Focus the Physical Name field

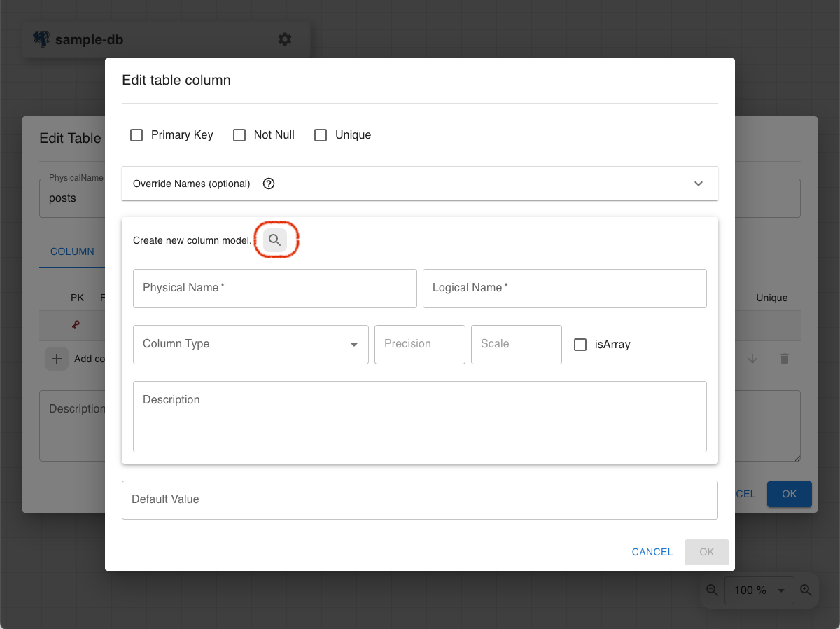click(x=275, y=289)
